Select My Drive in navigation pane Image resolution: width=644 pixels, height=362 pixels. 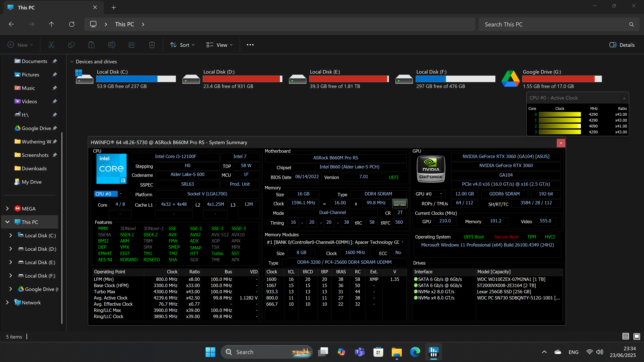[32, 182]
